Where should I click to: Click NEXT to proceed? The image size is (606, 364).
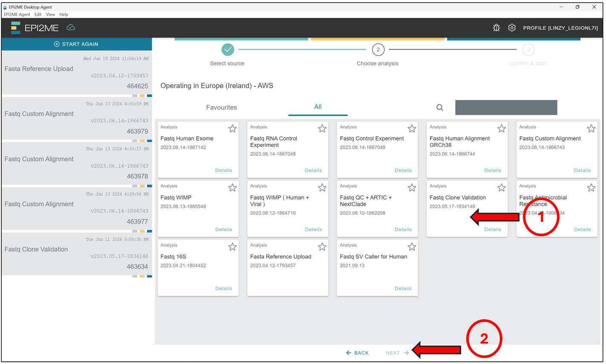[397, 353]
